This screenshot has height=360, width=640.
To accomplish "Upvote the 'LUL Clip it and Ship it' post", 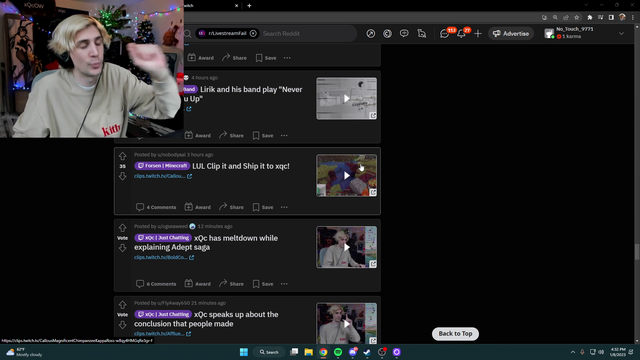I will pos(122,156).
